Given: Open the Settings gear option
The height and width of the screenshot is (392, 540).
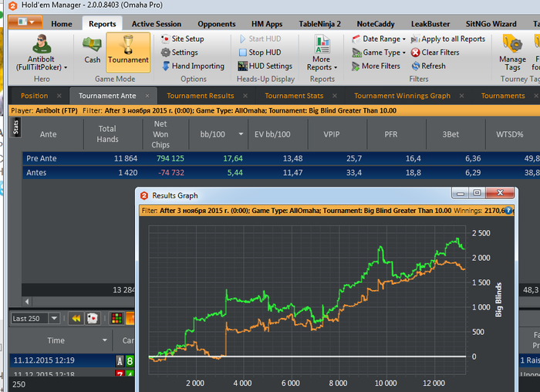Looking at the screenshot, I should pyautogui.click(x=180, y=52).
